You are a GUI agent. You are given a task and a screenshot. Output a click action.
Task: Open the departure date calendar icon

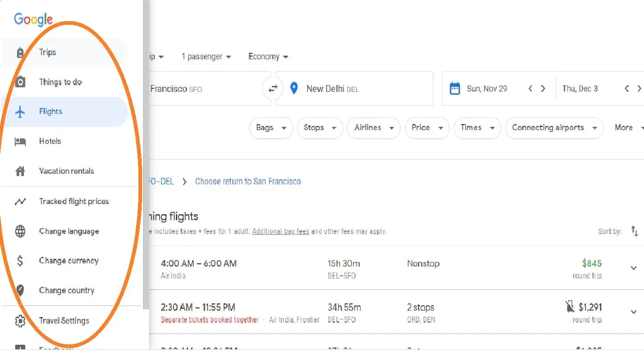point(454,88)
